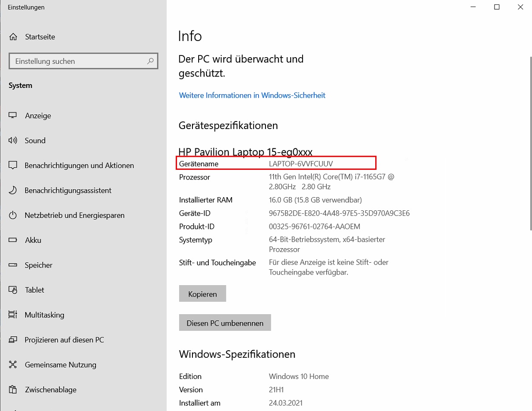Click the Multitasking icon in sidebar
Image resolution: width=532 pixels, height=411 pixels.
coord(13,315)
